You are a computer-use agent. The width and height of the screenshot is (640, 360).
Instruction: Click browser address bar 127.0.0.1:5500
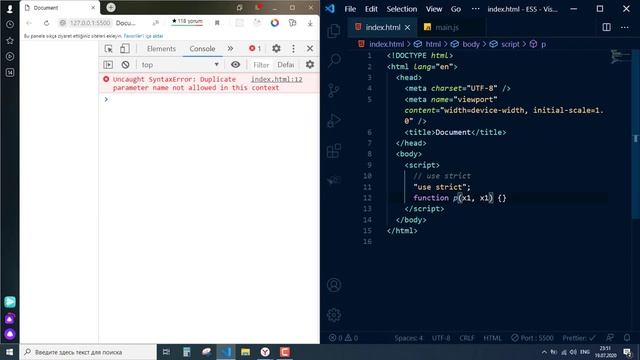tap(90, 23)
